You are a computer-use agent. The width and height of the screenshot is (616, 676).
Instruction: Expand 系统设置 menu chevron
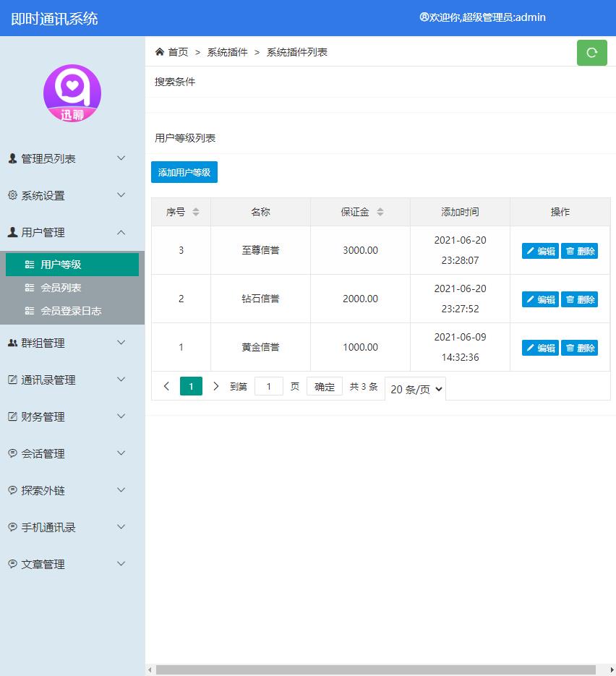(121, 195)
